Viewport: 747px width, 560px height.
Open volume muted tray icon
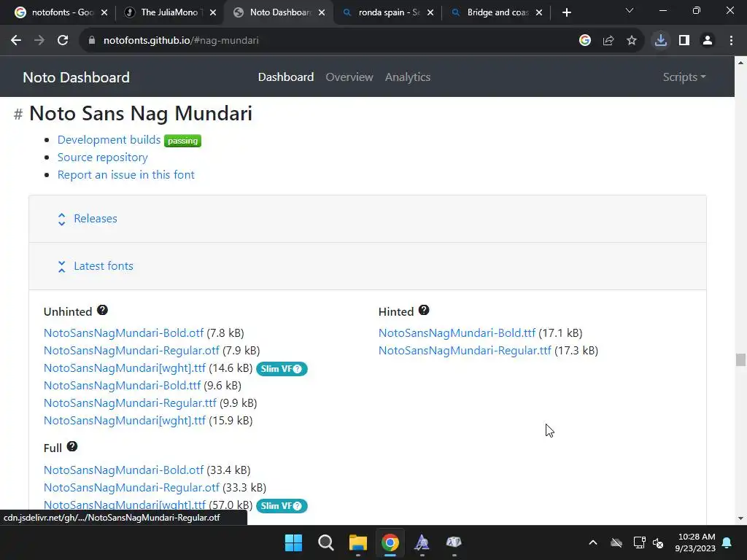click(659, 542)
